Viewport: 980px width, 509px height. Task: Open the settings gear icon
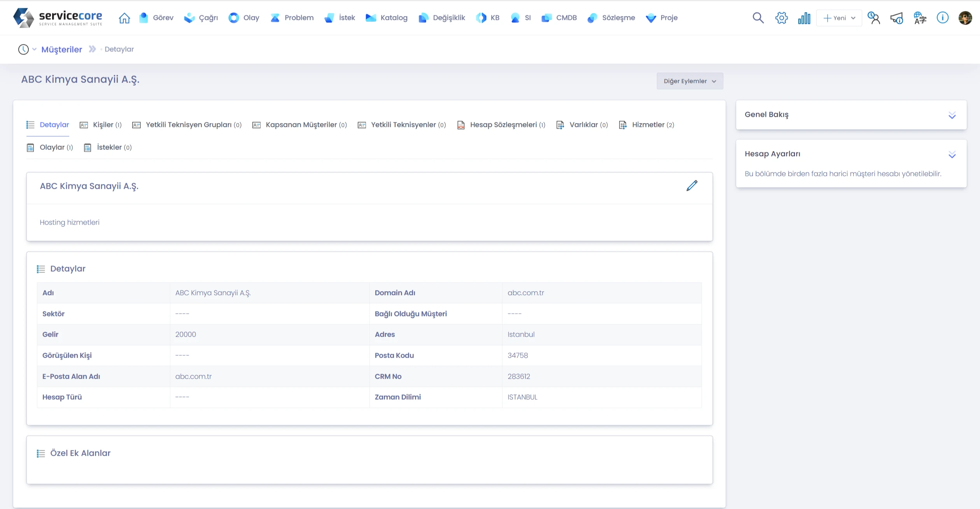(781, 18)
